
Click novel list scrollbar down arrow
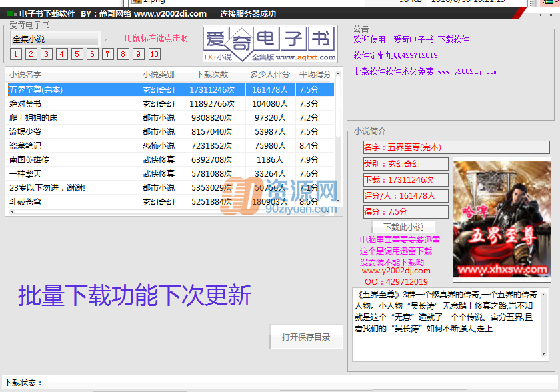(x=338, y=201)
